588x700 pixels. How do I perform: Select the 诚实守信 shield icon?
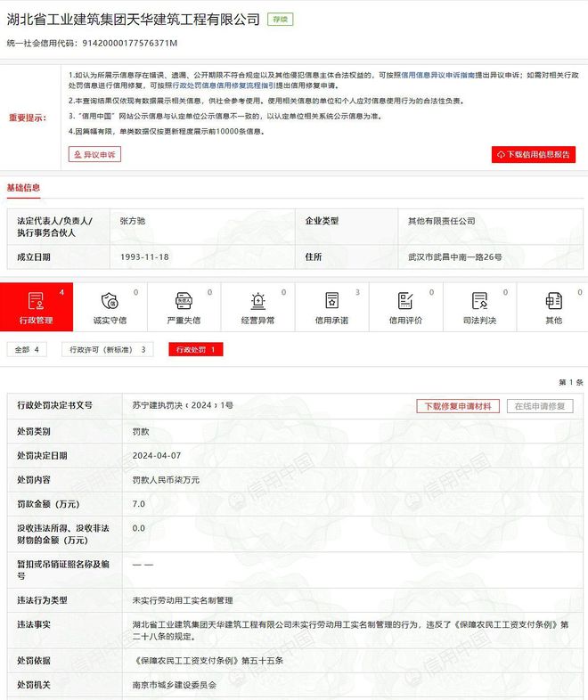(110, 301)
